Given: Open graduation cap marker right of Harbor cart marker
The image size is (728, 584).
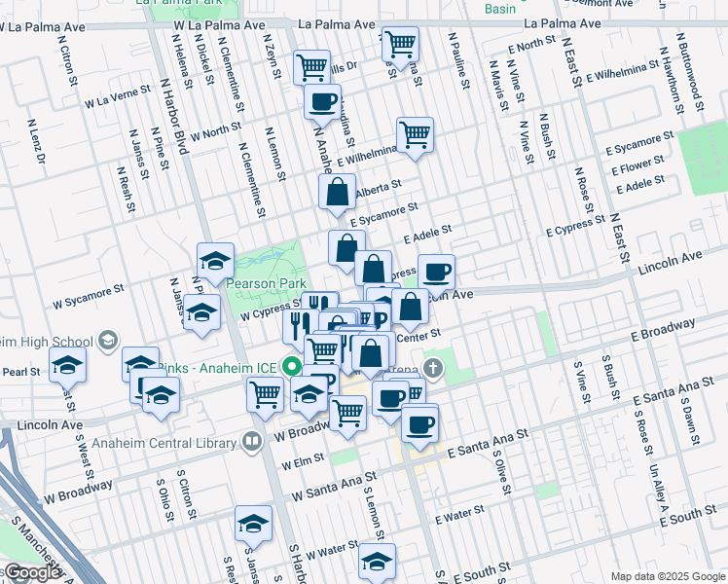Looking at the screenshot, I should pos(309,396).
